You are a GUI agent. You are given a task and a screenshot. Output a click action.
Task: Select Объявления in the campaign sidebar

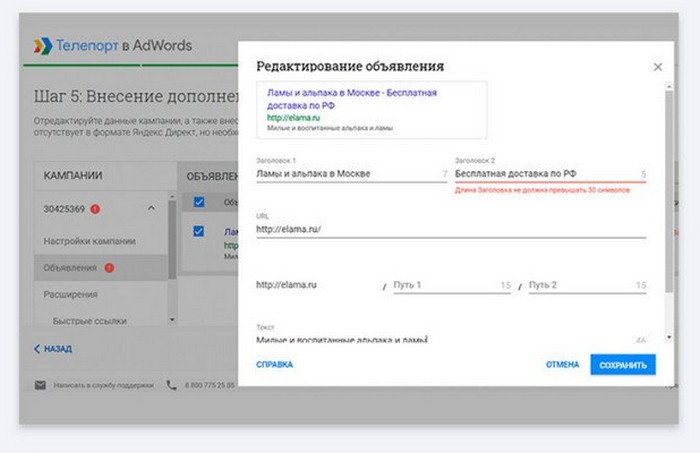point(101,268)
